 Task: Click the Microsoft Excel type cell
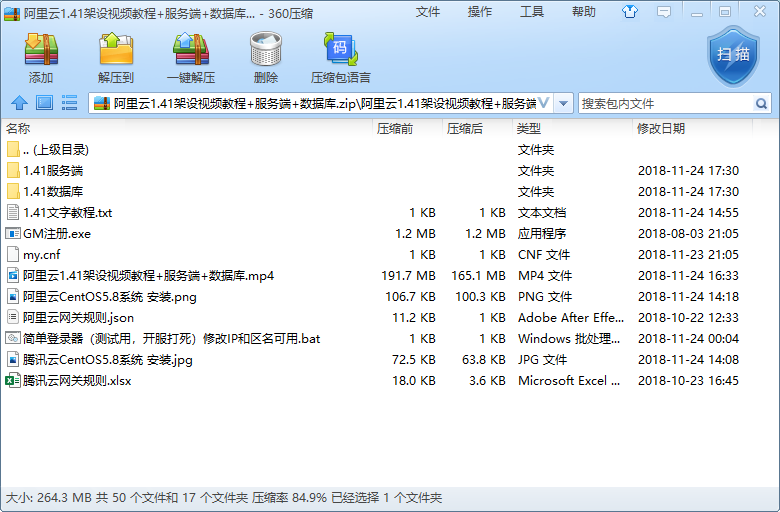pos(569,381)
